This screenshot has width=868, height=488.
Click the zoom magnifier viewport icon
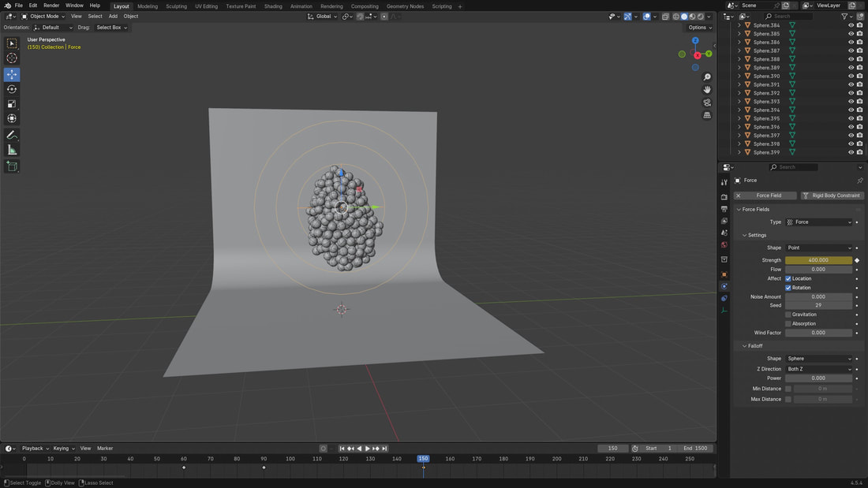tap(707, 77)
